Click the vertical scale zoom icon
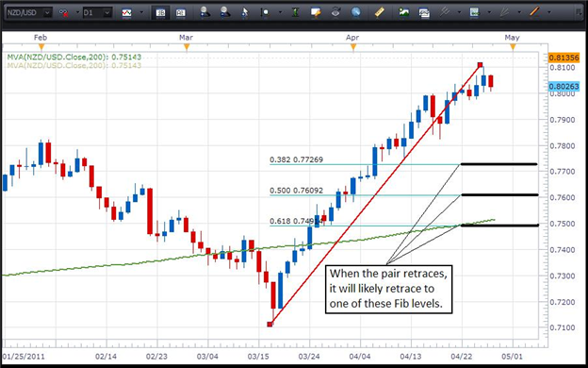The image size is (588, 368). point(265,13)
